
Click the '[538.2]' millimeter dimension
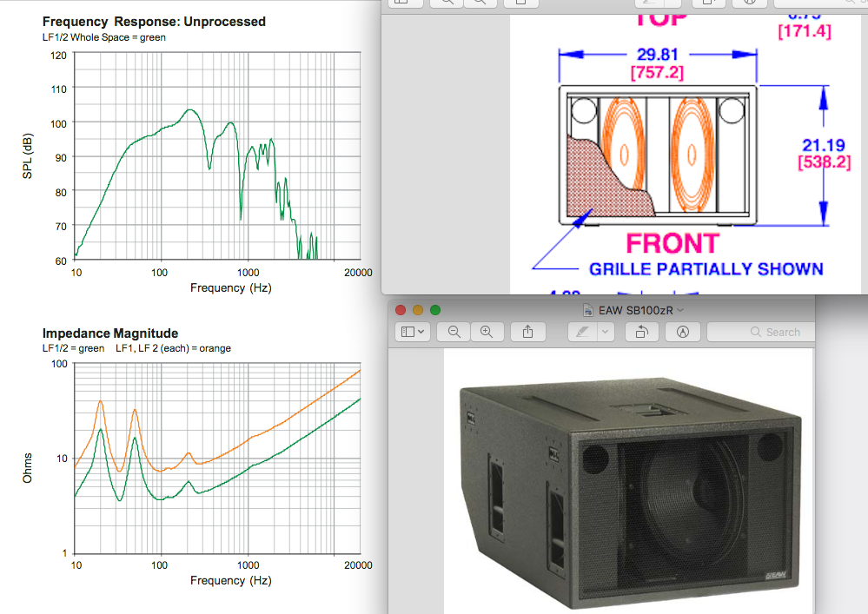[x=824, y=162]
